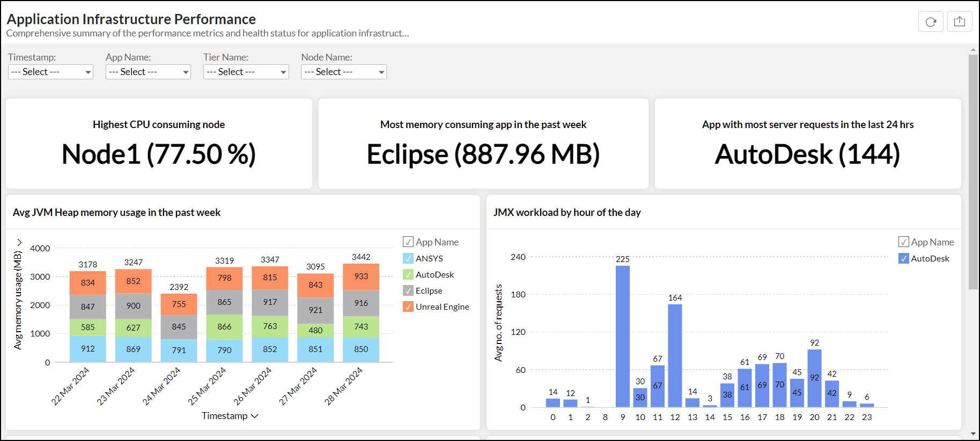This screenshot has height=441, width=980.
Task: Toggle App Name checkbox in JMX workload legend
Action: [904, 242]
